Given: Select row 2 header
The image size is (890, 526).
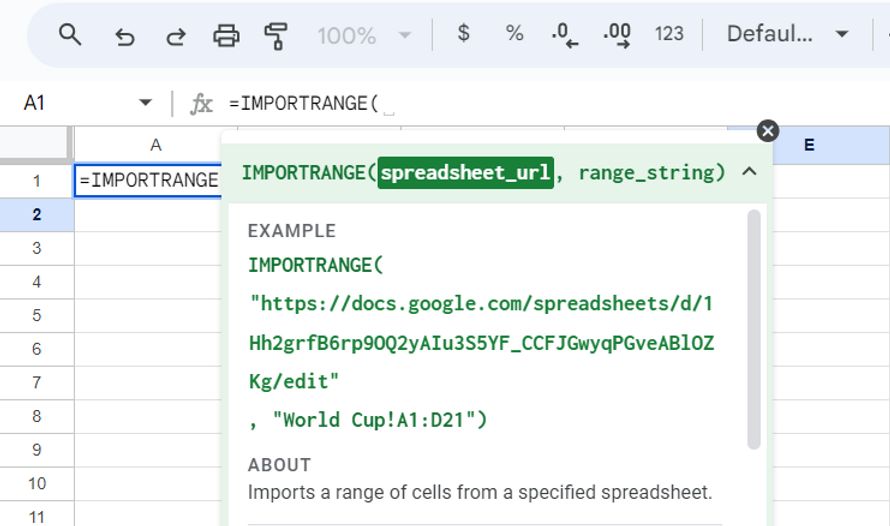Looking at the screenshot, I should point(37,214).
